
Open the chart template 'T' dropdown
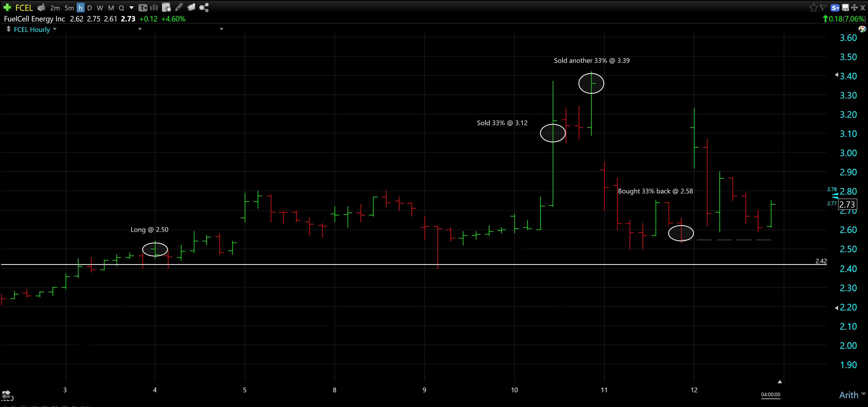click(x=143, y=7)
